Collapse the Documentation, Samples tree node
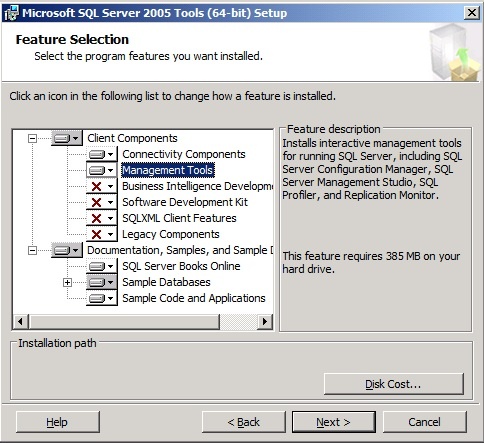This screenshot has width=484, height=443. pos(32,250)
